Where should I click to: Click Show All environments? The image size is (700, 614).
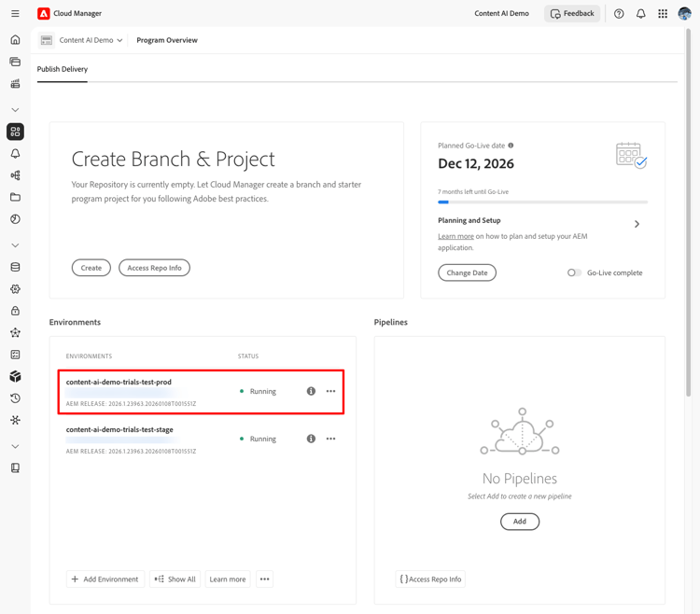[175, 579]
